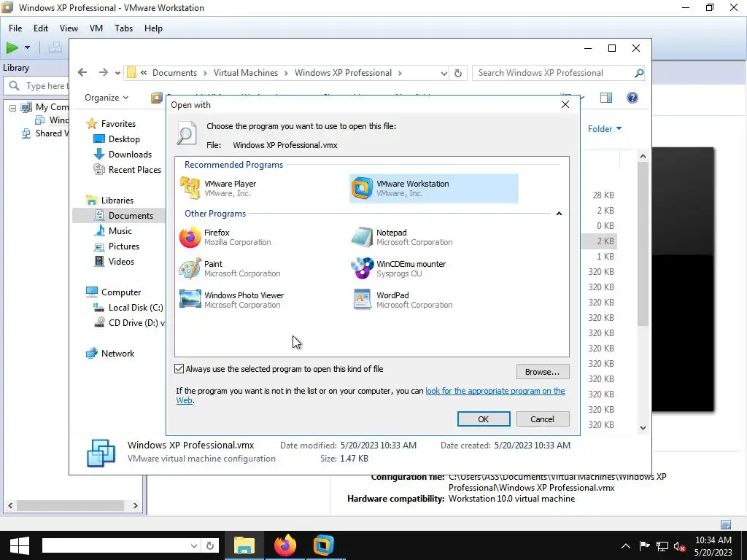Show hidden tray icons chevron
Screen dimensions: 747x560
[626, 546]
